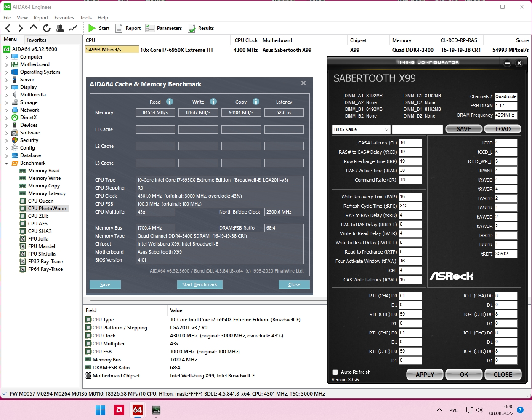This screenshot has height=420, width=532.
Task: Start the benchmark with the green arrow
Action: click(99, 28)
